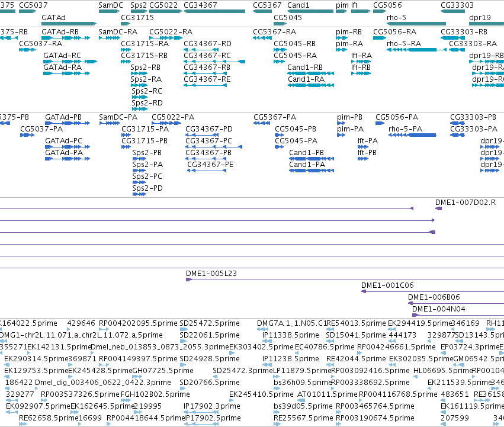
Task: Click protein CG5037-PA
Action: tap(27, 135)
